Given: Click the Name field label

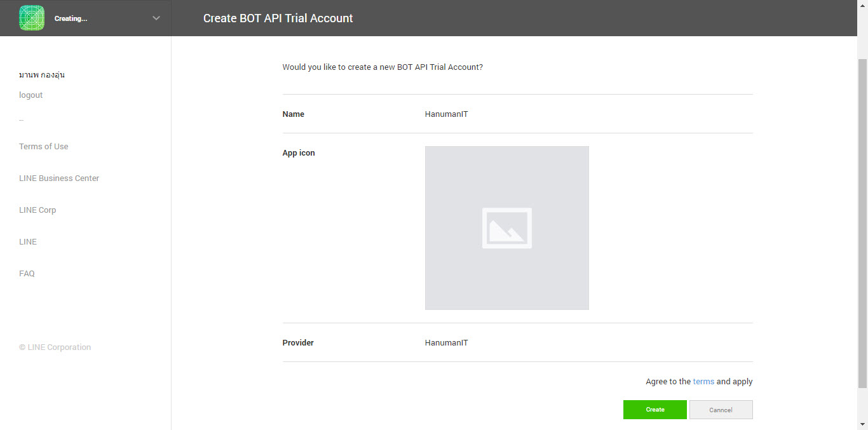Looking at the screenshot, I should click(294, 114).
